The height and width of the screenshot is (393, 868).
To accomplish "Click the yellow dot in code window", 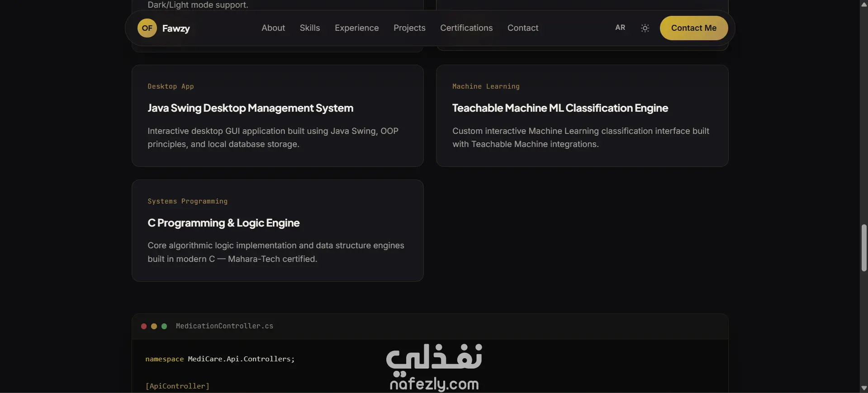I will (x=154, y=326).
